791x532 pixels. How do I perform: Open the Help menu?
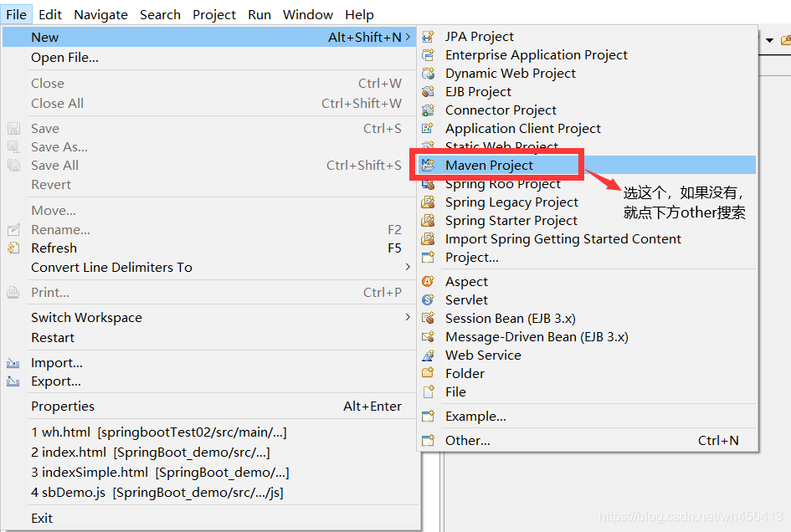coord(359,14)
